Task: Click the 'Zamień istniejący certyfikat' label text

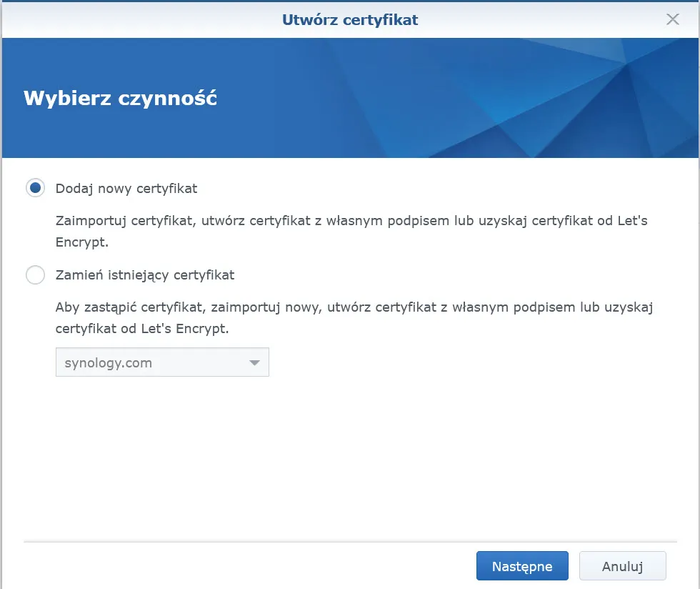Action: [145, 274]
